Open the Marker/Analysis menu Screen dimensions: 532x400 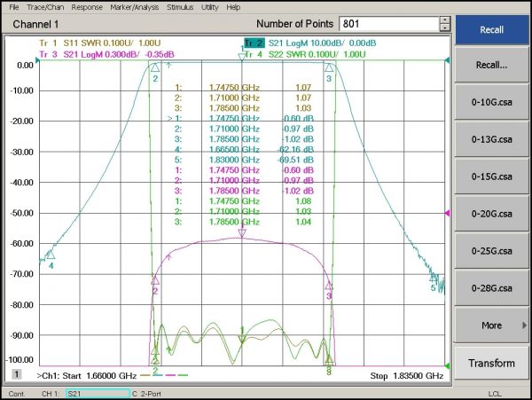coord(130,6)
